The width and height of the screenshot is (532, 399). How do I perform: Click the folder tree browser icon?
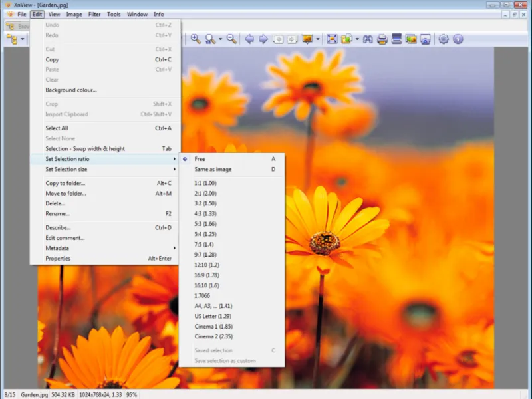point(12,39)
